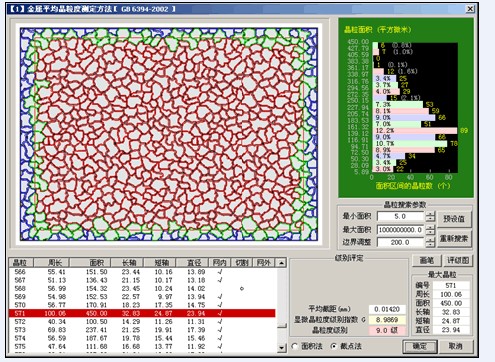
Task: Click the 边界调整 spinner arrows
Action: coord(430,242)
